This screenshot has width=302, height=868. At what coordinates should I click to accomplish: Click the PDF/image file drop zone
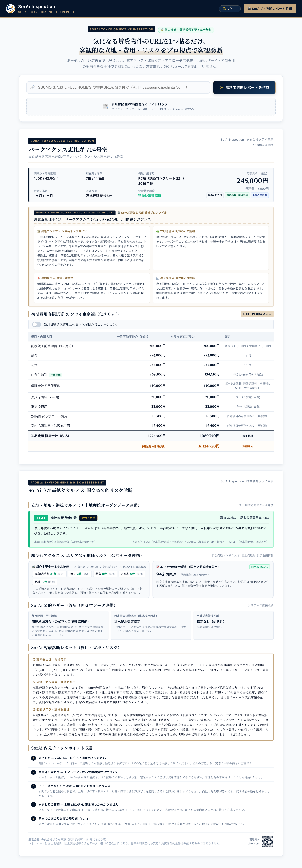(x=151, y=107)
